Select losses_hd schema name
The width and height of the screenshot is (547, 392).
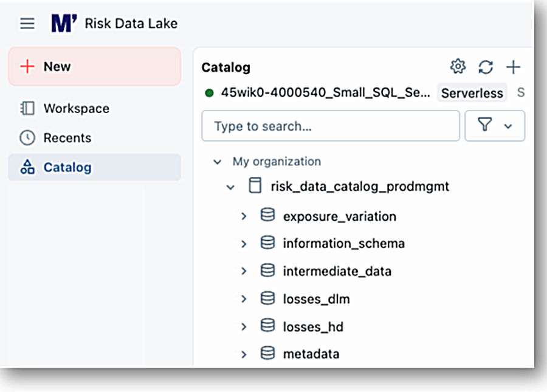click(313, 327)
